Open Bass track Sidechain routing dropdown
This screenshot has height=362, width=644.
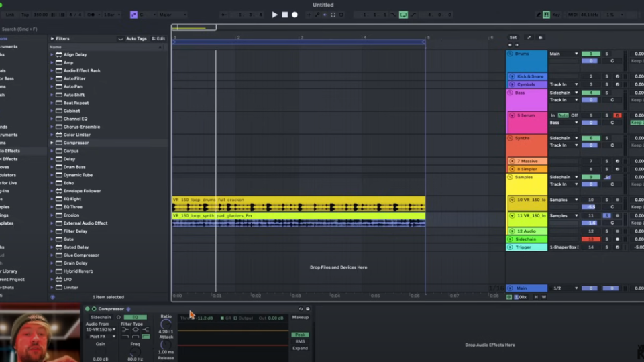tap(563, 93)
